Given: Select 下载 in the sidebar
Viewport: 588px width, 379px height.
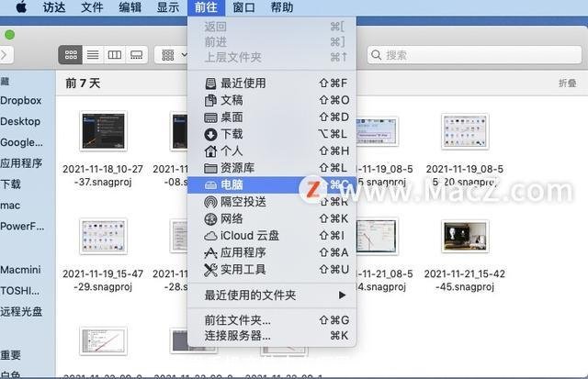Looking at the screenshot, I should [x=10, y=184].
